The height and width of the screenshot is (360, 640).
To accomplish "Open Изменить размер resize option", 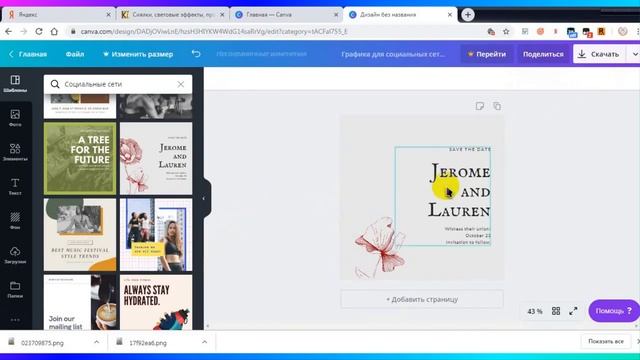I will (138, 54).
